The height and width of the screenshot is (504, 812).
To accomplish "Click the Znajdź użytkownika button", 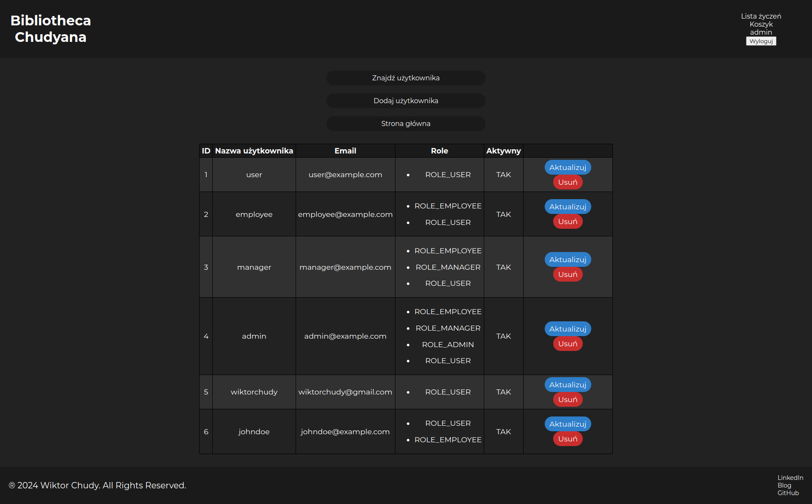I will click(x=406, y=78).
